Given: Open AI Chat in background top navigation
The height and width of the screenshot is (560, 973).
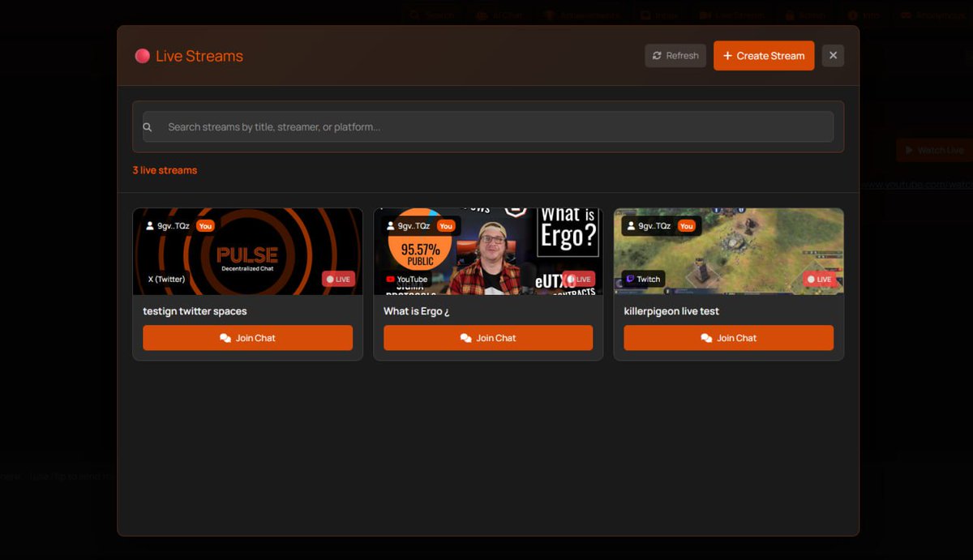Looking at the screenshot, I should pos(499,15).
